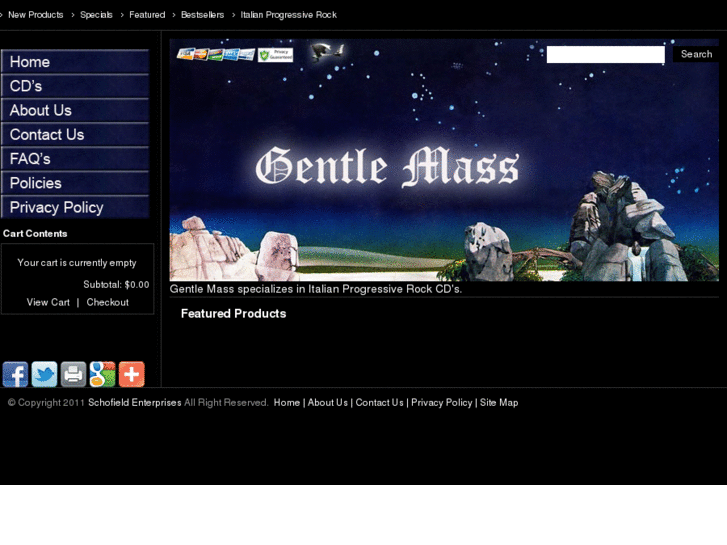Viewport: 727px width, 545px height.
Task: Open the Schofield Enterprises footer link
Action: click(x=135, y=403)
